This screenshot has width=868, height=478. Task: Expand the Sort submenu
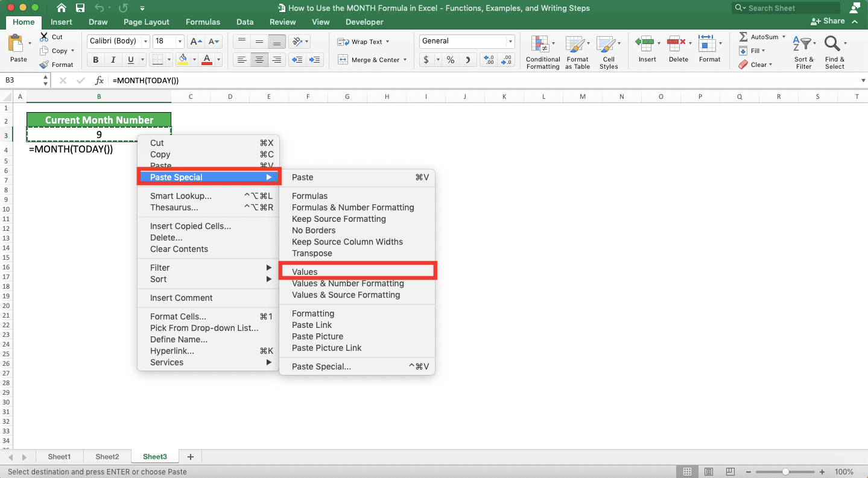[209, 279]
